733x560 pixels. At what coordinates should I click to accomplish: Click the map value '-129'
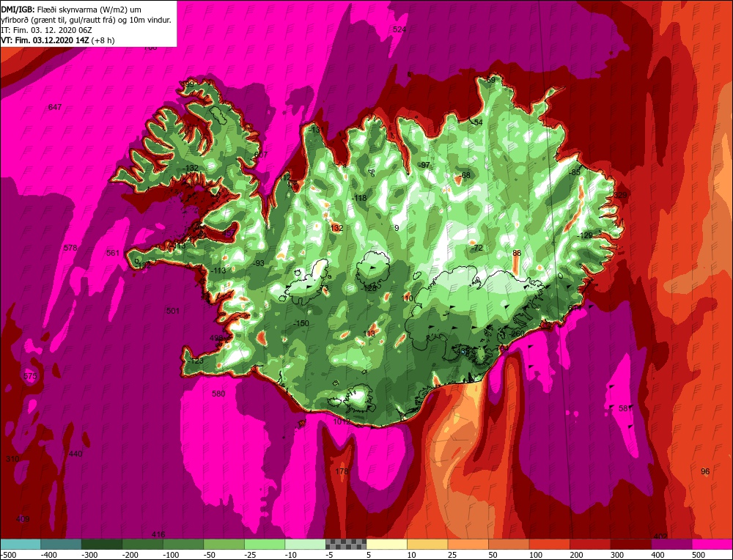coord(584,235)
